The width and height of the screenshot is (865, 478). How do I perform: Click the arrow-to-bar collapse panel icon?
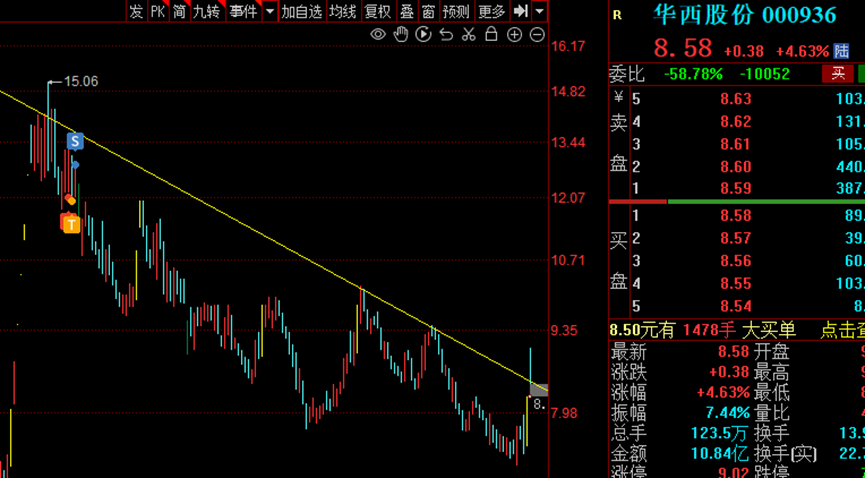[x=520, y=11]
